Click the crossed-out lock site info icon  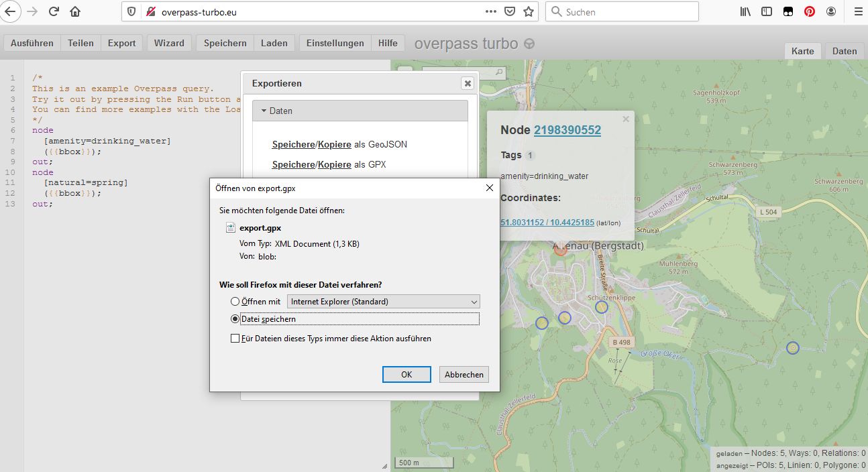pyautogui.click(x=150, y=11)
